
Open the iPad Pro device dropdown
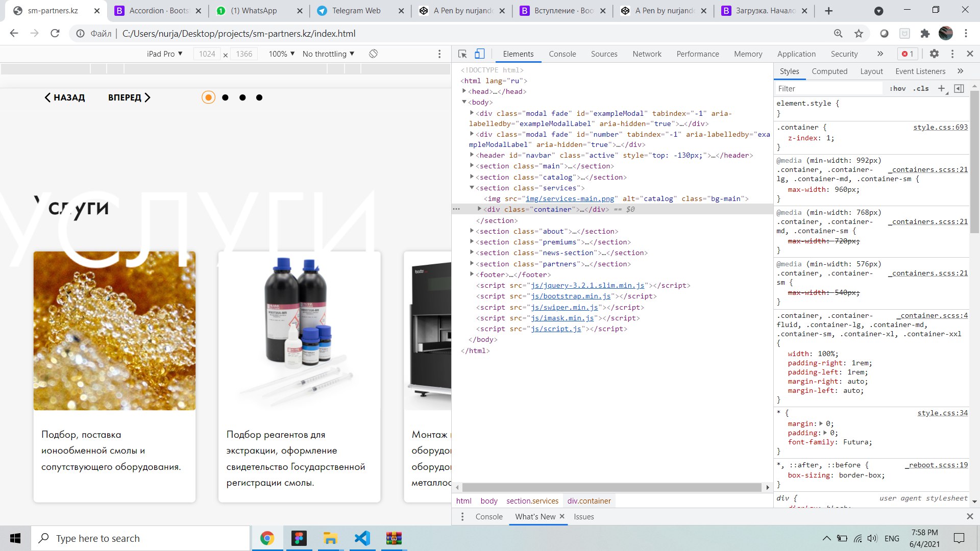click(x=164, y=54)
